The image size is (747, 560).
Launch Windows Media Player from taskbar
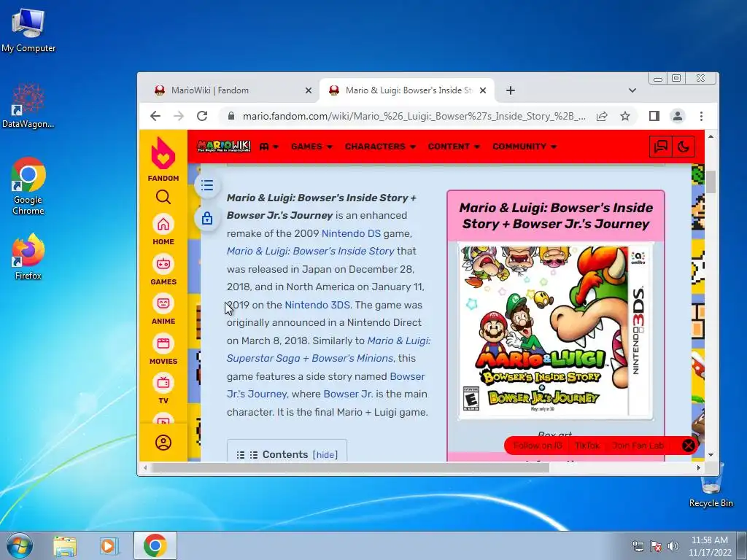[x=109, y=545]
